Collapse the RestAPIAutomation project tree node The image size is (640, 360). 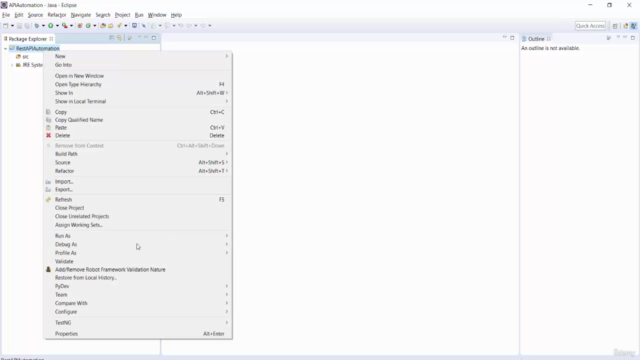tap(6, 49)
